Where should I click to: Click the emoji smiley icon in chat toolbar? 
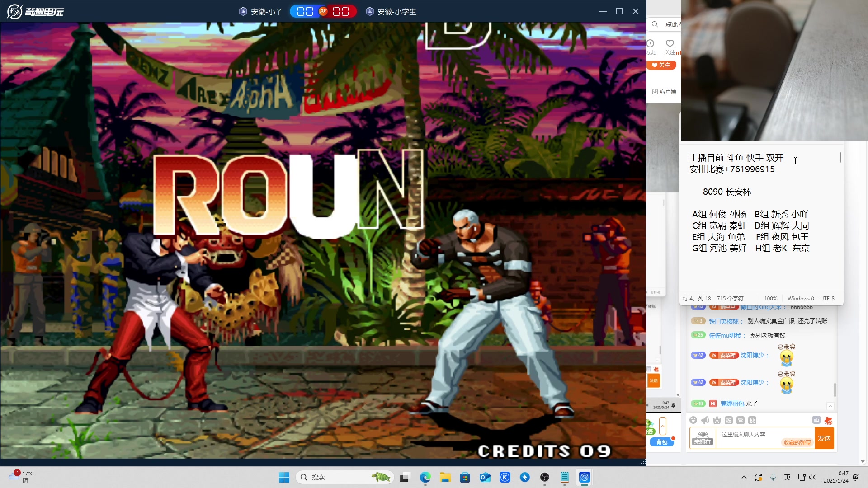pos(693,420)
